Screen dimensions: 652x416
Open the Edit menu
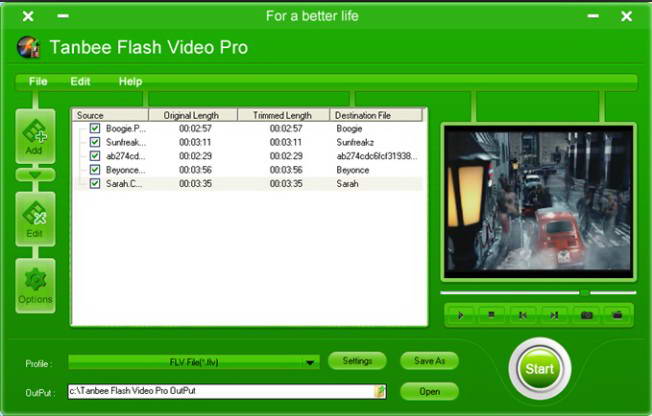point(80,81)
